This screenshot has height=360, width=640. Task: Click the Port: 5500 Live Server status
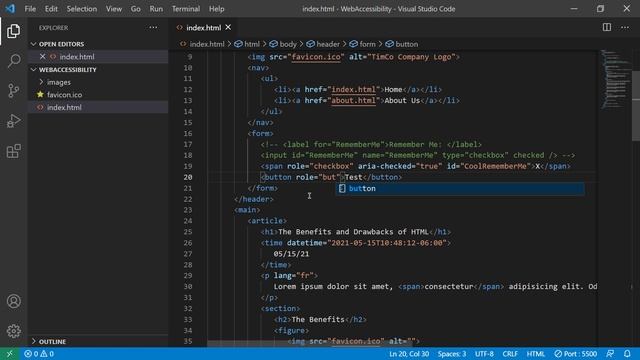(x=576, y=354)
